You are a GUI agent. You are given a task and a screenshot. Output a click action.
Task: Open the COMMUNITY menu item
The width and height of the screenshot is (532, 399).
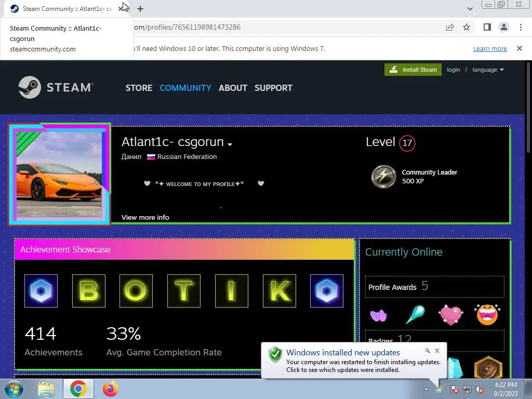pos(185,88)
